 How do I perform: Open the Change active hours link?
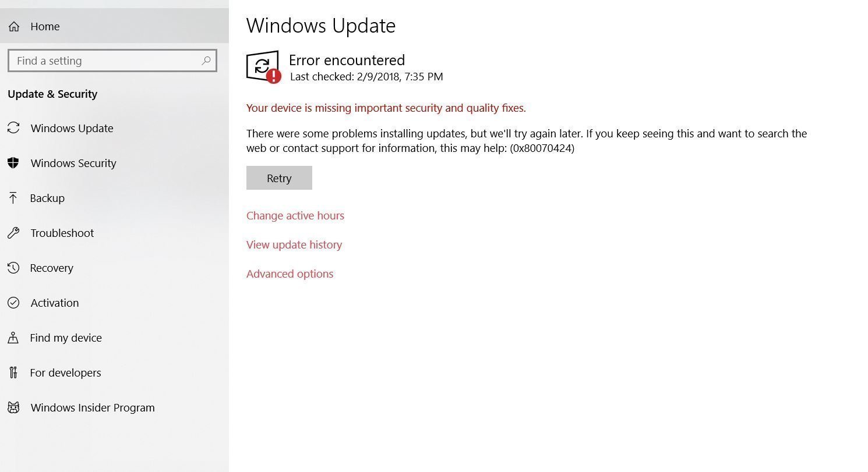[x=295, y=215]
